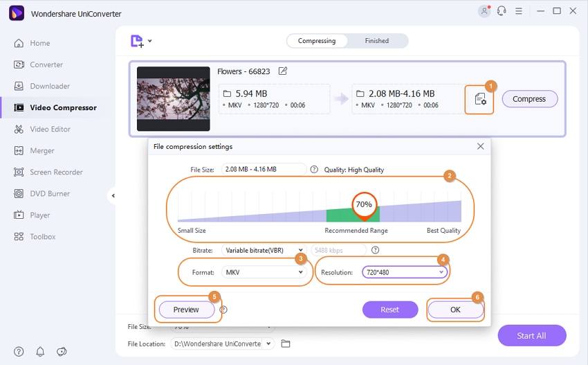
Task: Open the notifications bell icon
Action: click(x=40, y=351)
